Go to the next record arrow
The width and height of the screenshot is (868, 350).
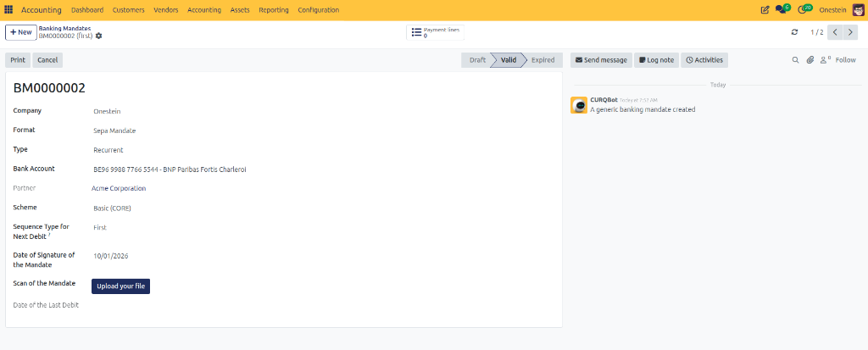pyautogui.click(x=851, y=32)
